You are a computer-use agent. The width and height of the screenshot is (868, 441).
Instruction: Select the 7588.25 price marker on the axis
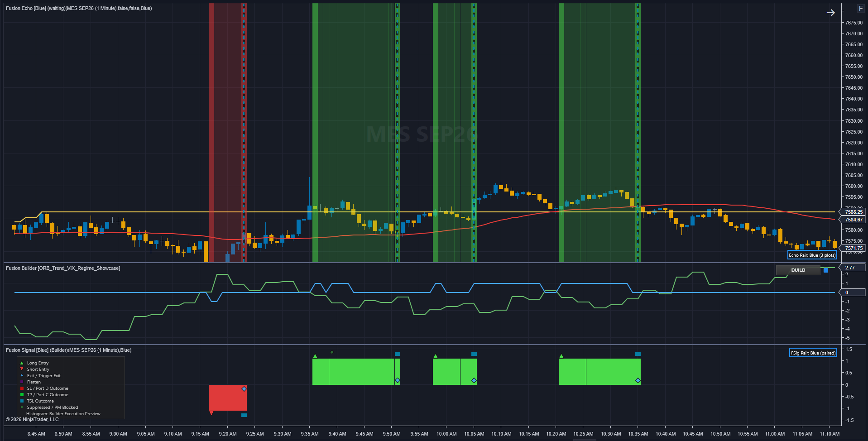pyautogui.click(x=854, y=212)
